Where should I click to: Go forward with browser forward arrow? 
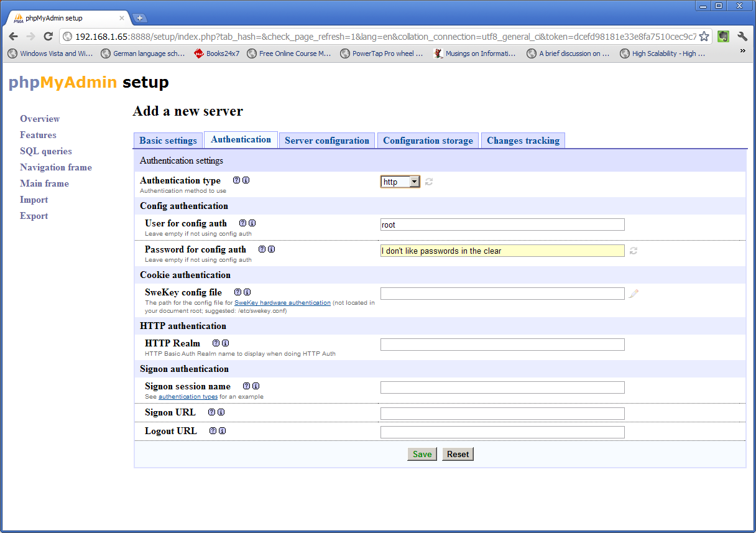31,37
